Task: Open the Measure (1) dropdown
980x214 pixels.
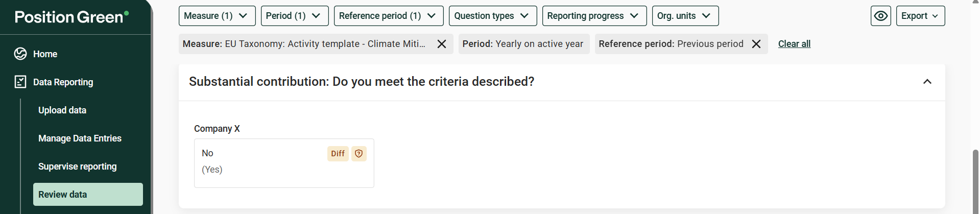Action: pos(217,16)
